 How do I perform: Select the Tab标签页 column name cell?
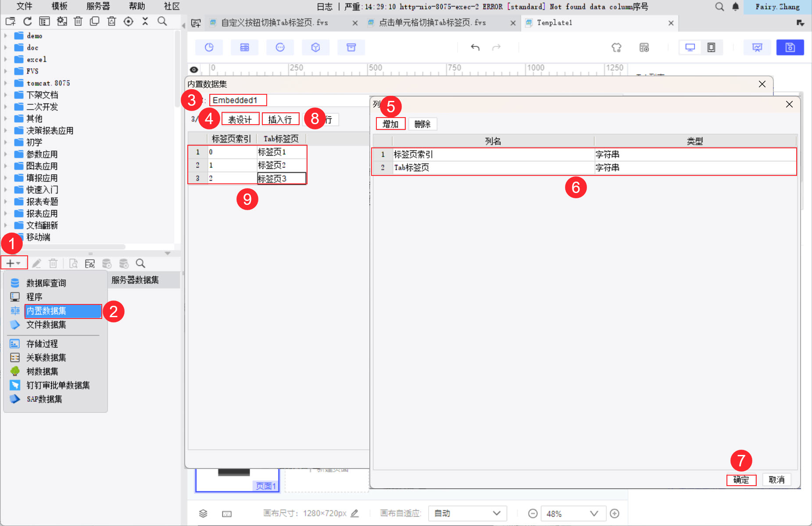click(493, 168)
